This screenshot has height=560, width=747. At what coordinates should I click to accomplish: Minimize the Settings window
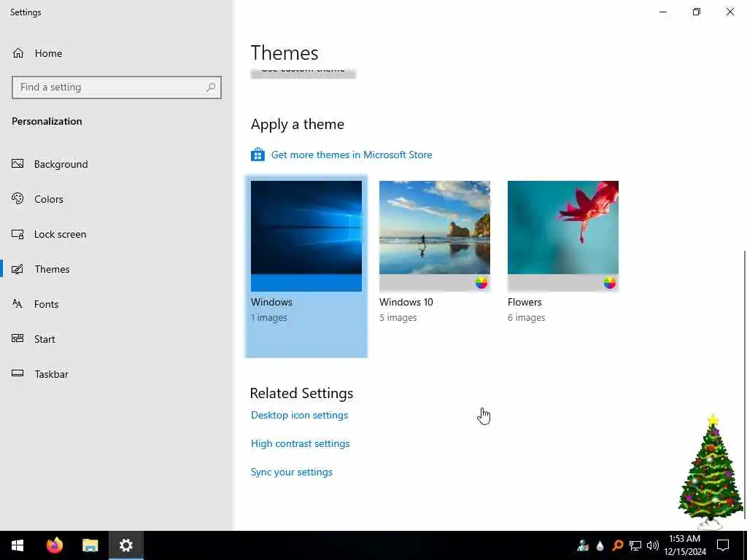coord(662,12)
